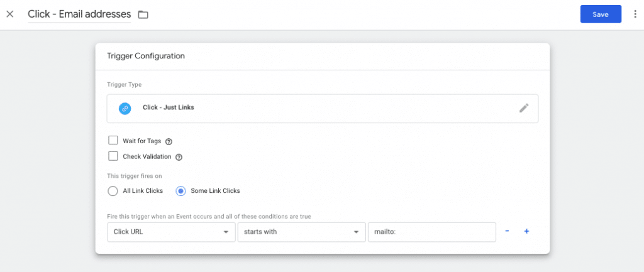Open the help icon next to Wait for Tags
Image resolution: width=644 pixels, height=272 pixels.
pyautogui.click(x=169, y=142)
